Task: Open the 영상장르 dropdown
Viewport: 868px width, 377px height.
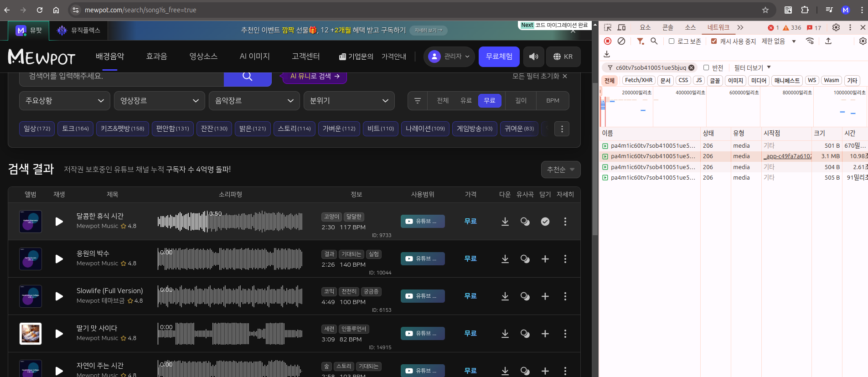Action: pos(160,101)
